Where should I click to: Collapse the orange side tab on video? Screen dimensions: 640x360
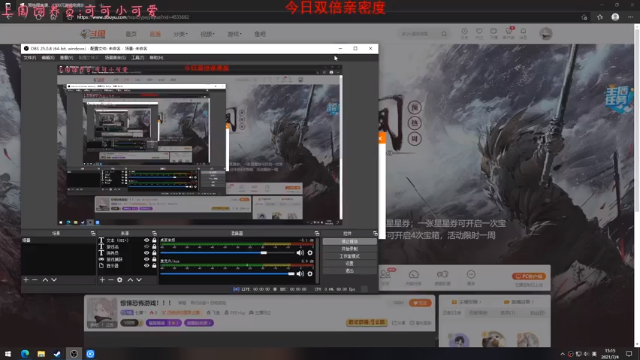[382, 139]
